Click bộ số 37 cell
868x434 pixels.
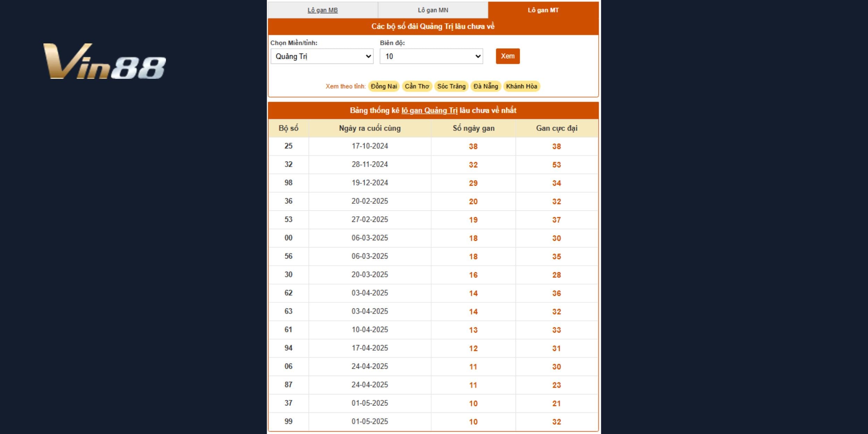[289, 403]
